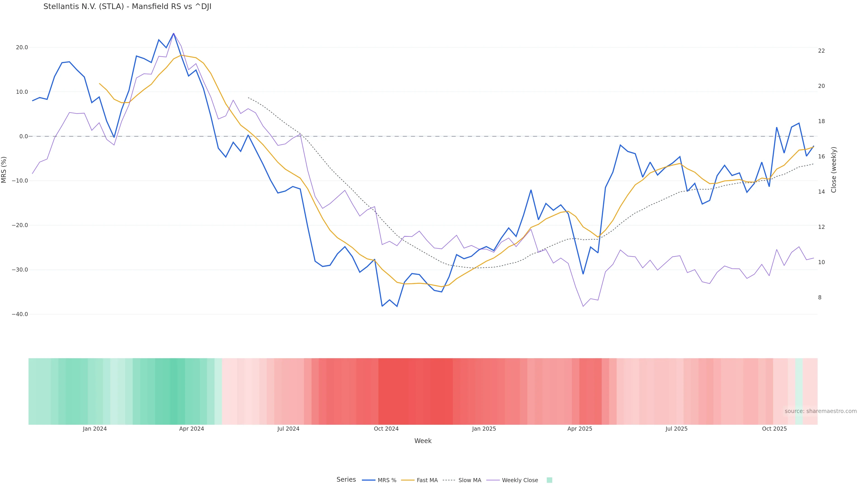This screenshot has width=868, height=488.
Task: Click the Apr 2025 x-axis label
Action: (580, 429)
